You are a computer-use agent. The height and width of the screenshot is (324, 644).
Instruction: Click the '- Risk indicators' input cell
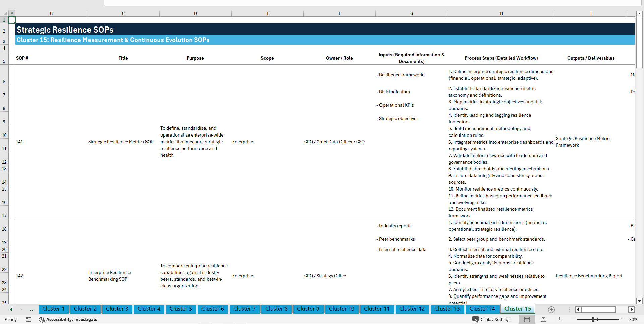[412, 92]
